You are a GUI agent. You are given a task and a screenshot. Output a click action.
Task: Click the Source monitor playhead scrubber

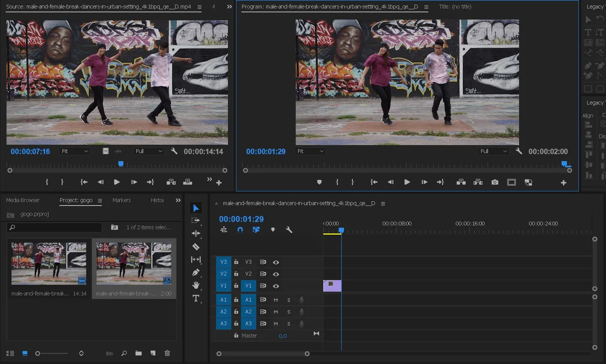(121, 164)
